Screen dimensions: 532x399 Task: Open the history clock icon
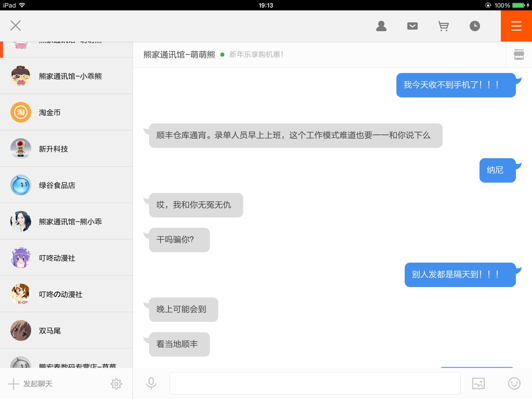pyautogui.click(x=475, y=26)
